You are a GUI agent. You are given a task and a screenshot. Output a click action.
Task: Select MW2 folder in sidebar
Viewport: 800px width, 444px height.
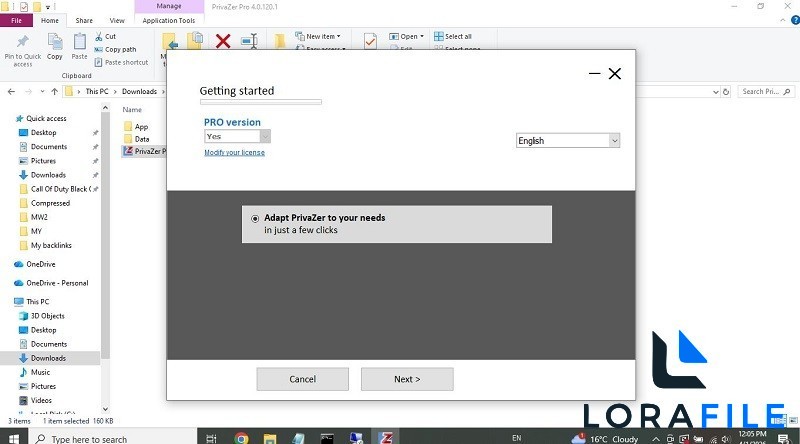point(33,217)
